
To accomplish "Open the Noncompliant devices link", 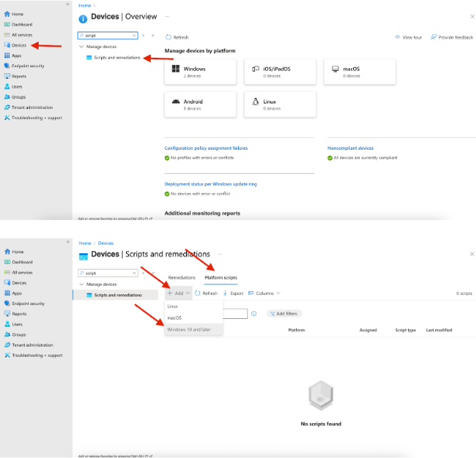I will 350,148.
